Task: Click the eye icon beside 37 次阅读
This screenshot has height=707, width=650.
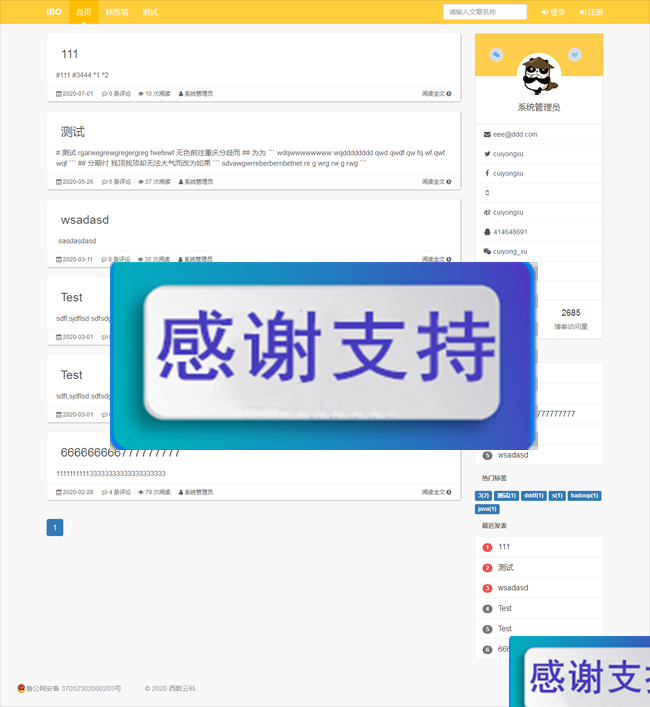Action: [x=141, y=182]
